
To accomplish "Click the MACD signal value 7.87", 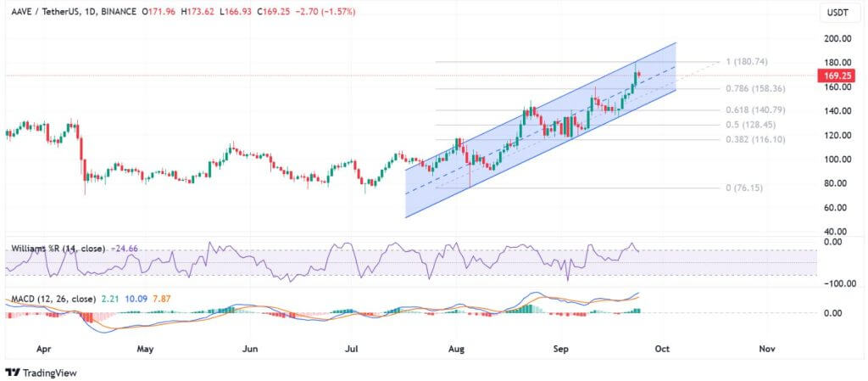I will point(162,299).
